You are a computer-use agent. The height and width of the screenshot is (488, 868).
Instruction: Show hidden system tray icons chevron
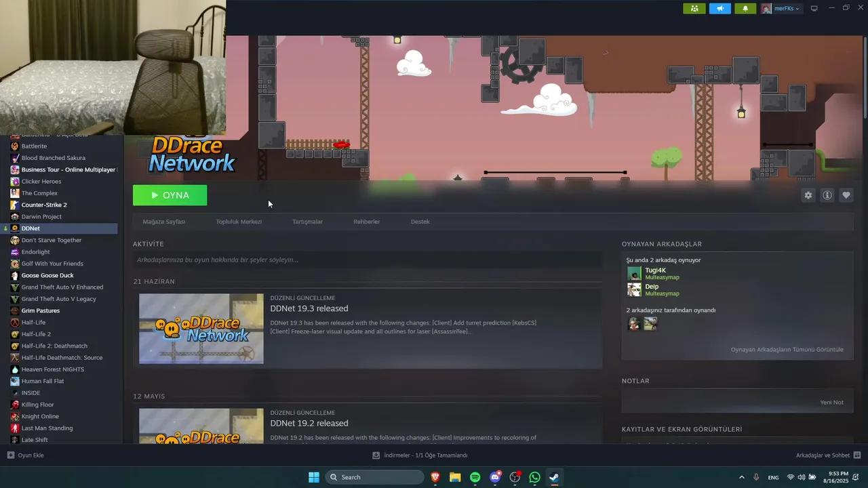(x=741, y=477)
